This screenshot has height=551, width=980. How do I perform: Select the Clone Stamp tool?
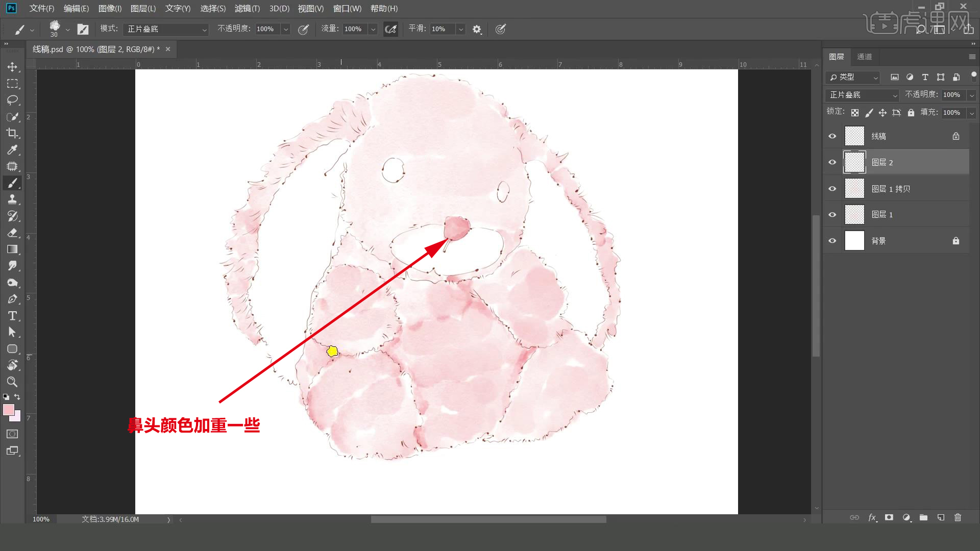point(12,199)
